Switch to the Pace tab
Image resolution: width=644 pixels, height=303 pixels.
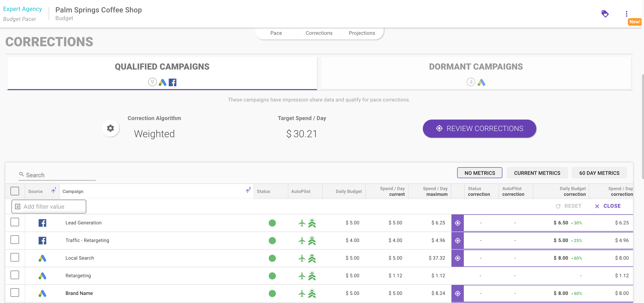(x=276, y=33)
